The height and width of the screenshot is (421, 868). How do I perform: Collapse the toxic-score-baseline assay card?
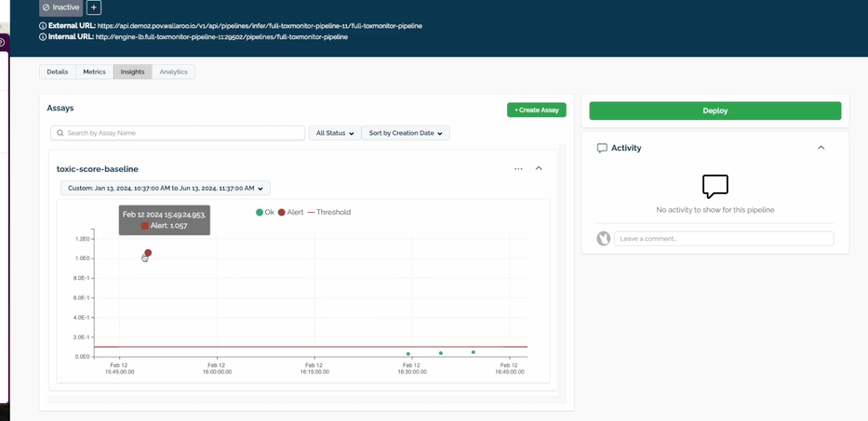(539, 169)
